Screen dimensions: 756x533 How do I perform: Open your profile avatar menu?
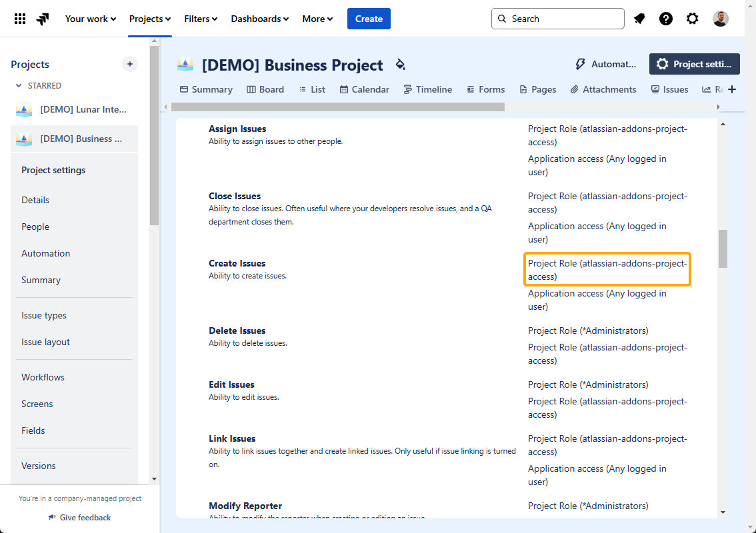tap(720, 18)
